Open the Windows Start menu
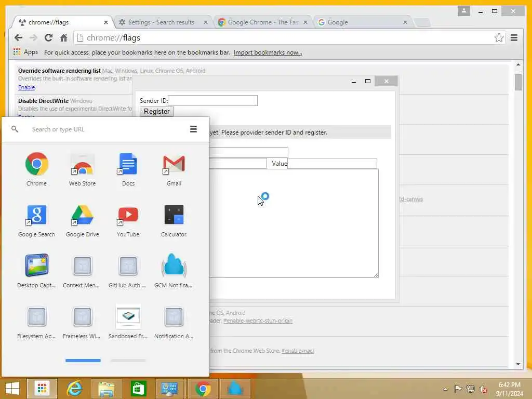The height and width of the screenshot is (399, 532). click(x=12, y=389)
